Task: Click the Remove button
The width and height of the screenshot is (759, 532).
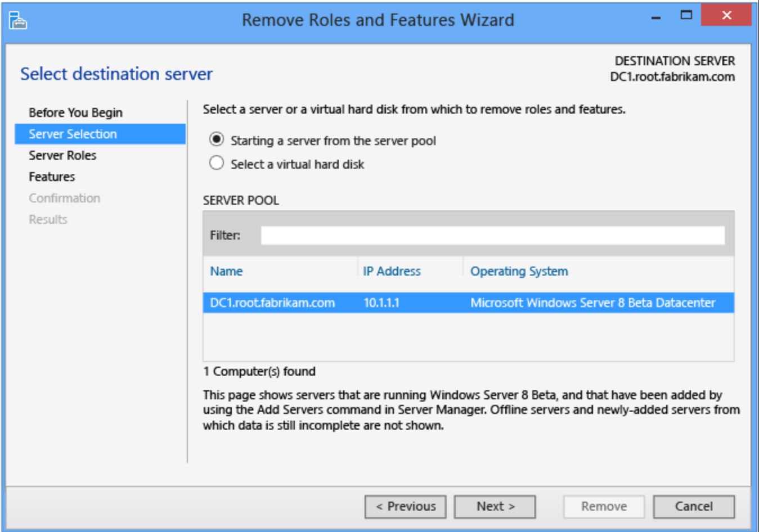Action: pyautogui.click(x=603, y=507)
